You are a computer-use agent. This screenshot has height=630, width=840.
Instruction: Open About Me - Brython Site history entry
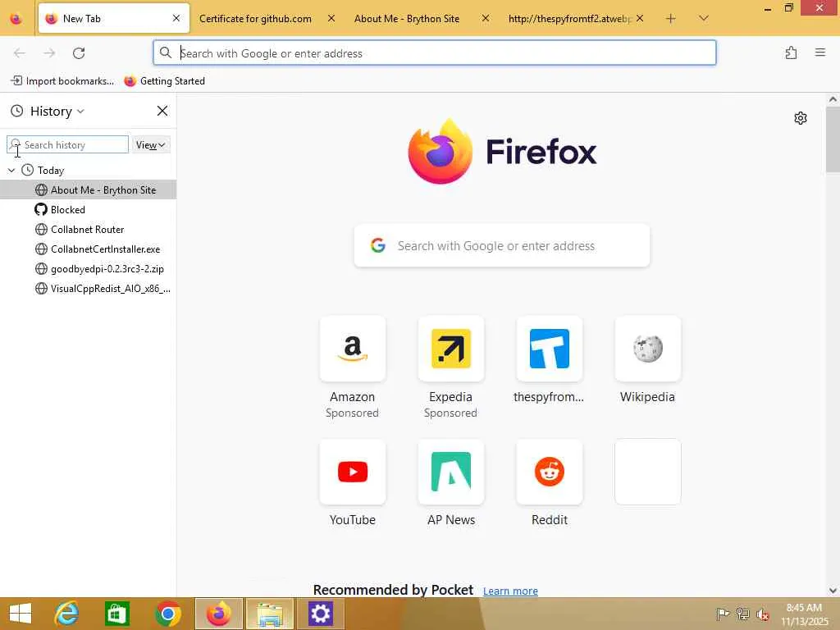(x=89, y=190)
